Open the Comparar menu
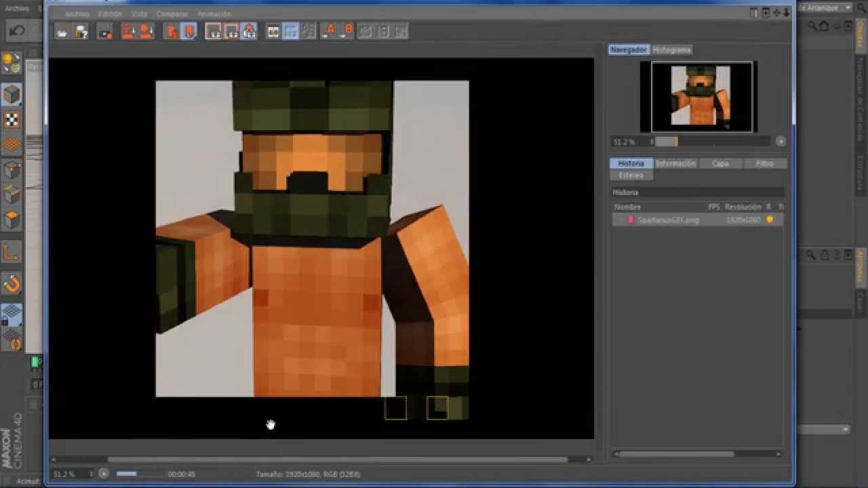Viewport: 868px width, 488px height. pyautogui.click(x=172, y=14)
